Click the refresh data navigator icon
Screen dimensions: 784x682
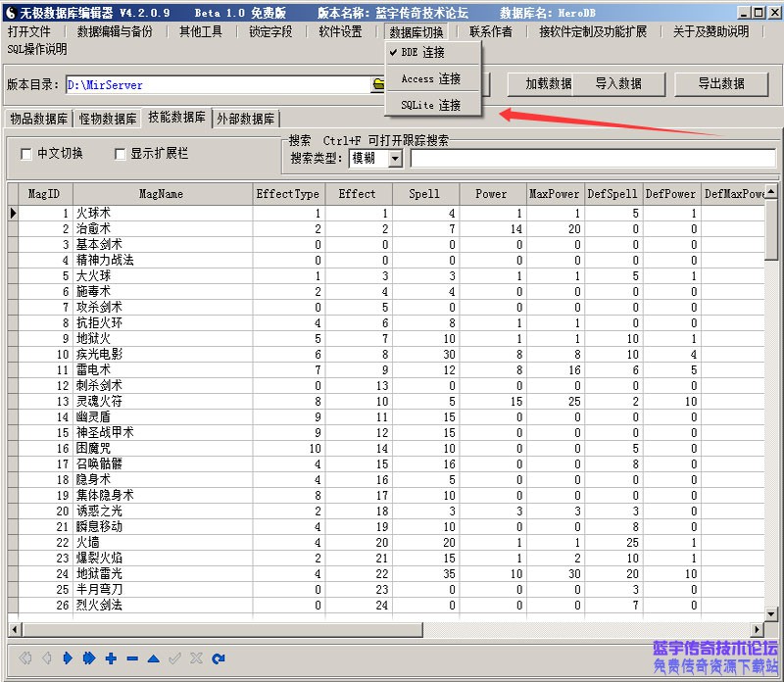pyautogui.click(x=219, y=658)
